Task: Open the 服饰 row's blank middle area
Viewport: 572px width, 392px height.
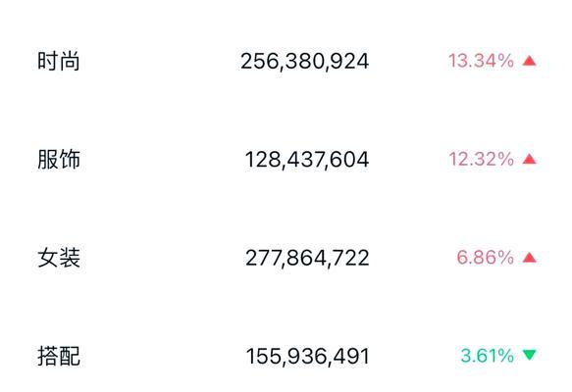Action: pyautogui.click(x=162, y=159)
